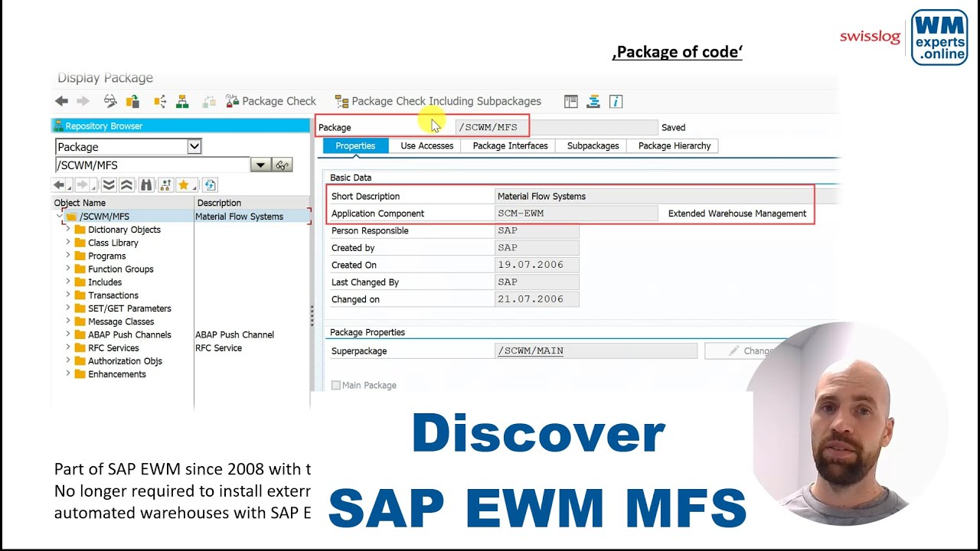Expand the Class Library folder
980x551 pixels.
pos(68,243)
